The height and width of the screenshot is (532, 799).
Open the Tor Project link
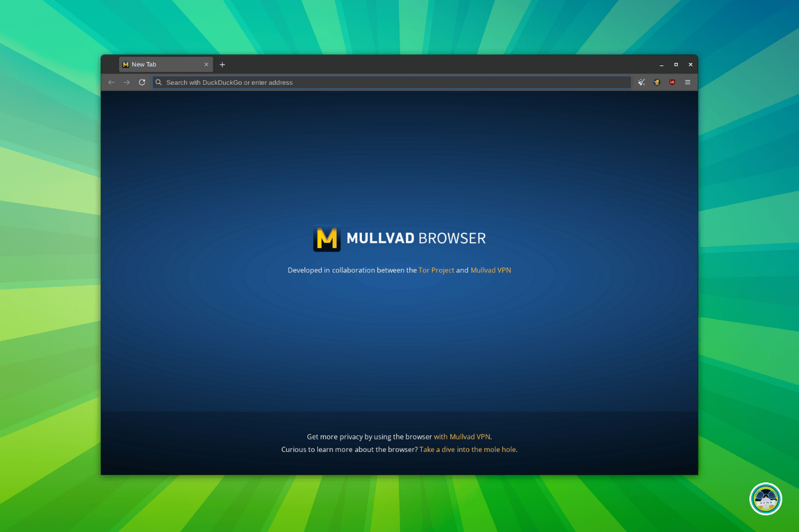436,270
